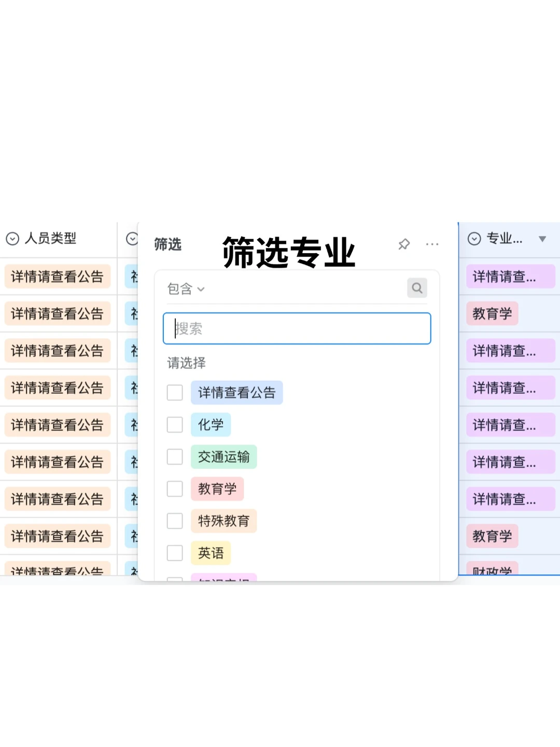Expand the 详情查看公告 filter option checkbox
Image resolution: width=560 pixels, height=747 pixels.
[175, 393]
